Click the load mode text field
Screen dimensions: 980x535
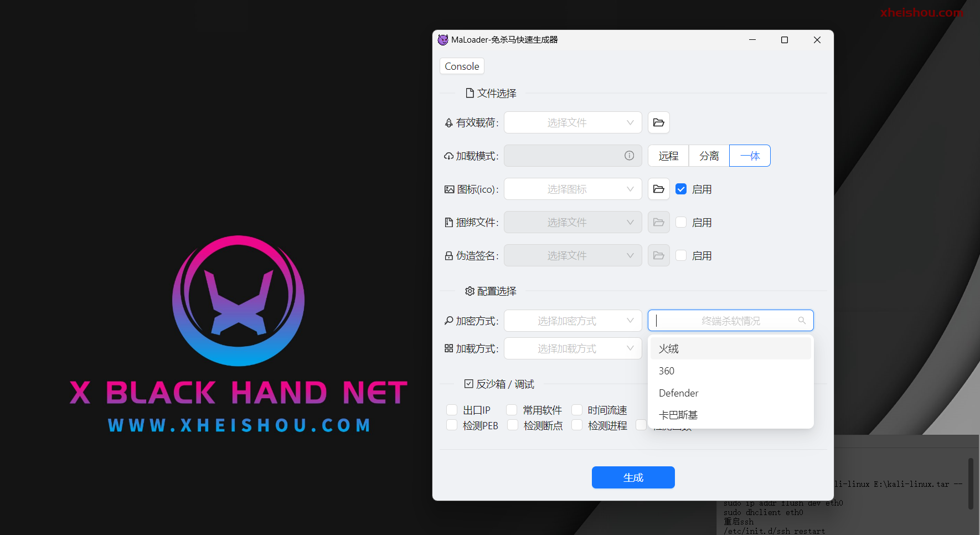572,156
